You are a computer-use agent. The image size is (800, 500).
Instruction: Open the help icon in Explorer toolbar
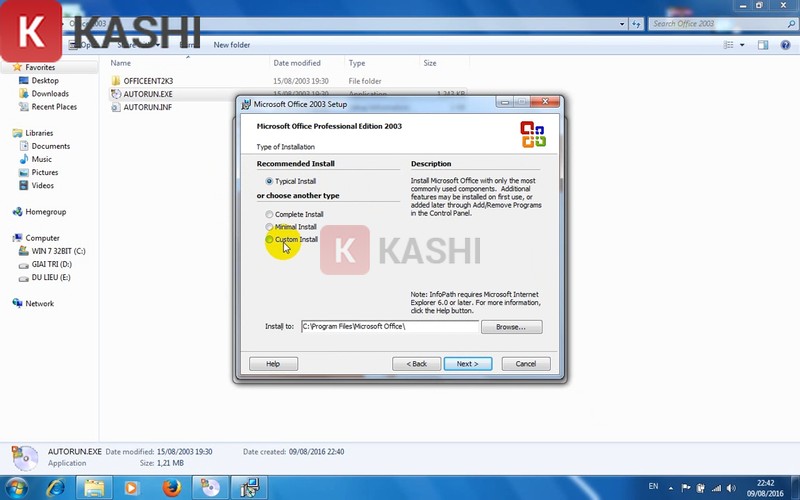point(783,45)
